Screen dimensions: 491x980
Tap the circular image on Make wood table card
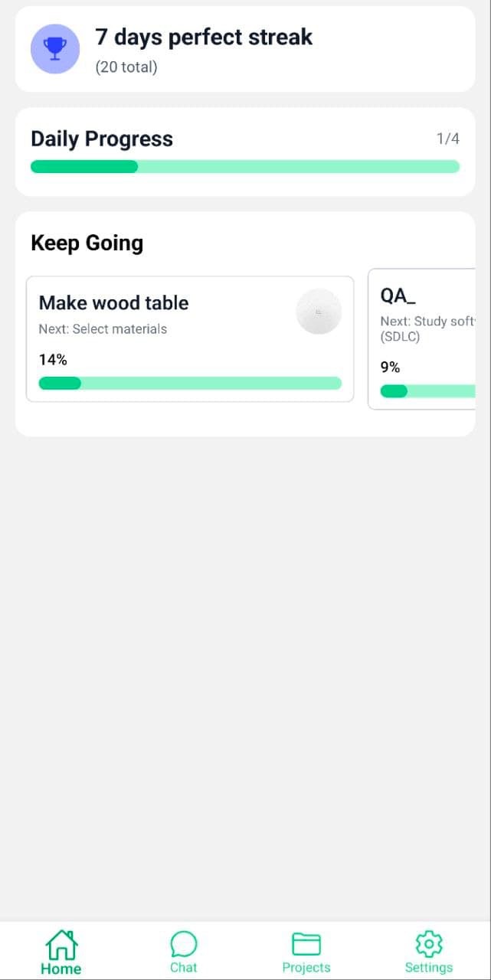(x=319, y=311)
